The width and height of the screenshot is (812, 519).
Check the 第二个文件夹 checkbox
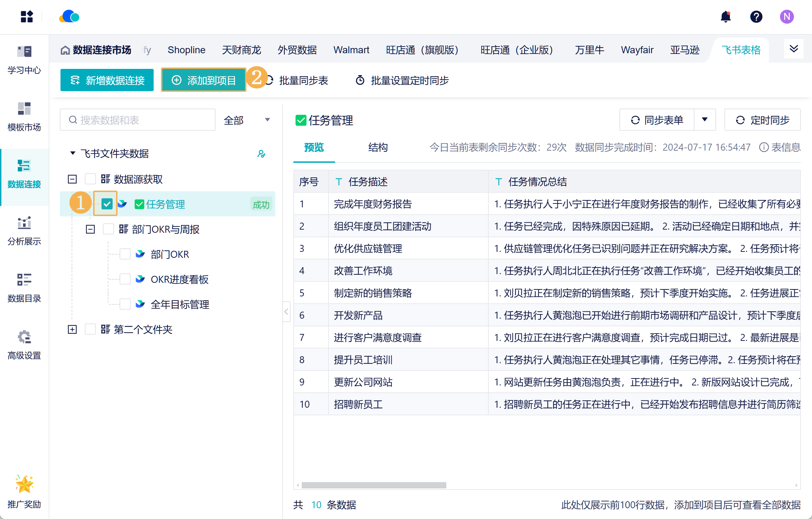point(90,329)
